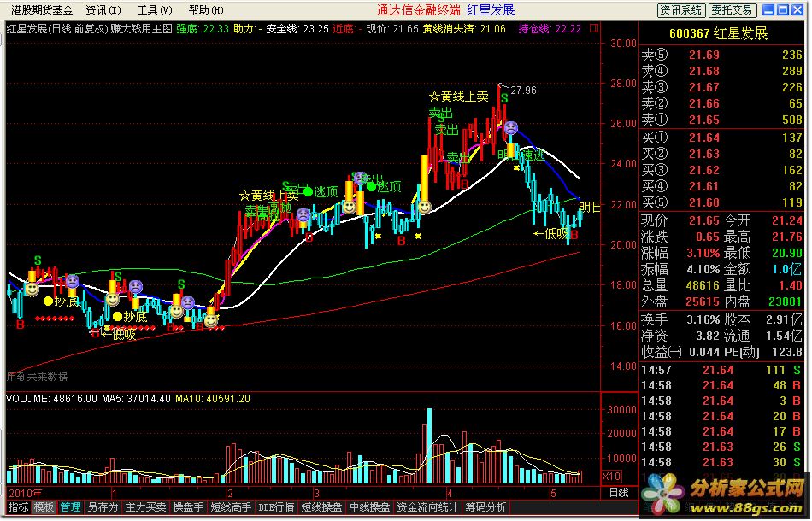Click the 今开 21.24 value
This screenshot has width=812, height=521.
point(787,221)
